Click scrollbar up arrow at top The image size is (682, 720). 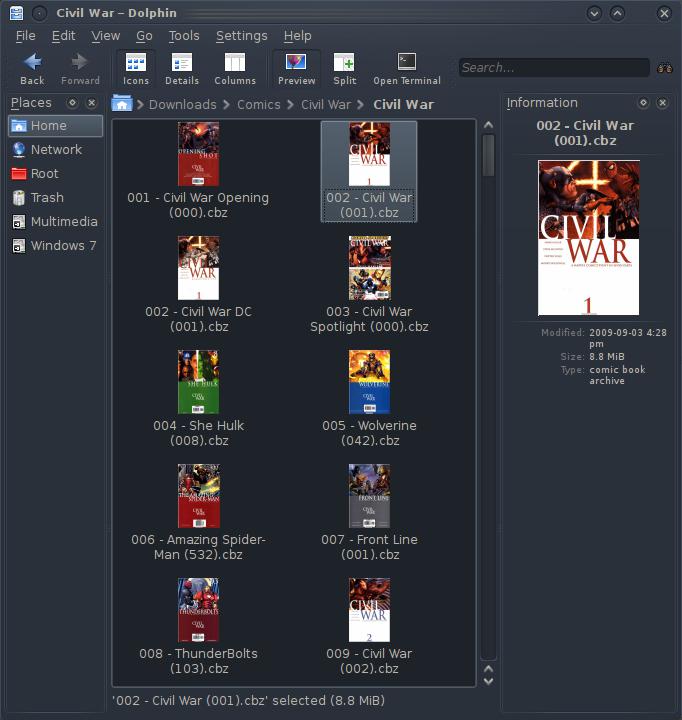tap(488, 125)
